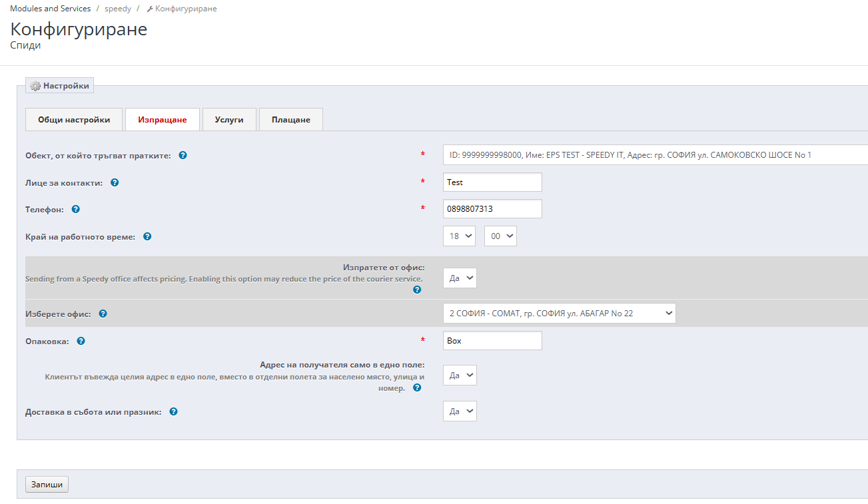The width and height of the screenshot is (868, 504).
Task: Open the Услуги tab
Action: pyautogui.click(x=229, y=120)
